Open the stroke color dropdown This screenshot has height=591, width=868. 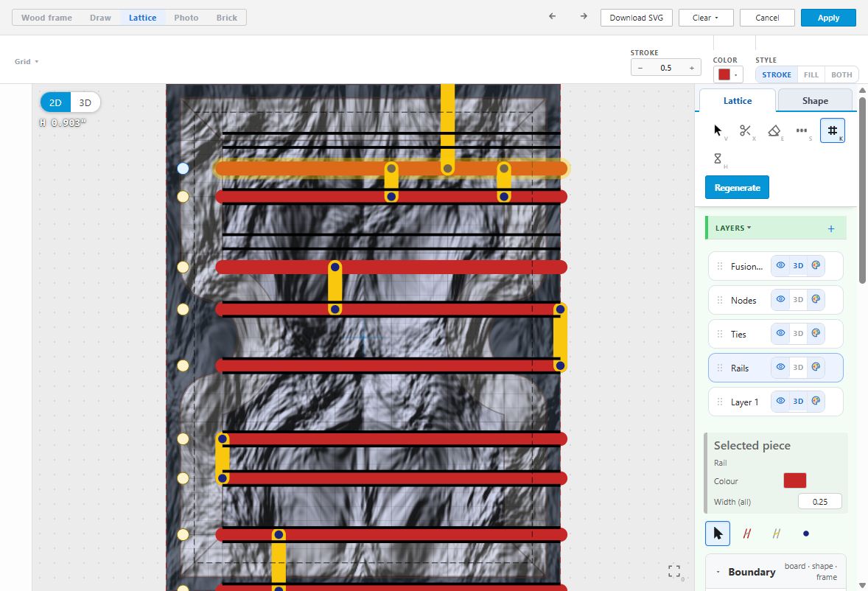(728, 74)
